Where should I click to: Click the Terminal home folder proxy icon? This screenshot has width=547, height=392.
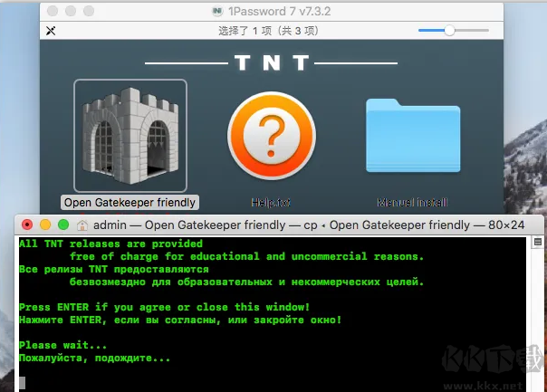[x=82, y=225]
